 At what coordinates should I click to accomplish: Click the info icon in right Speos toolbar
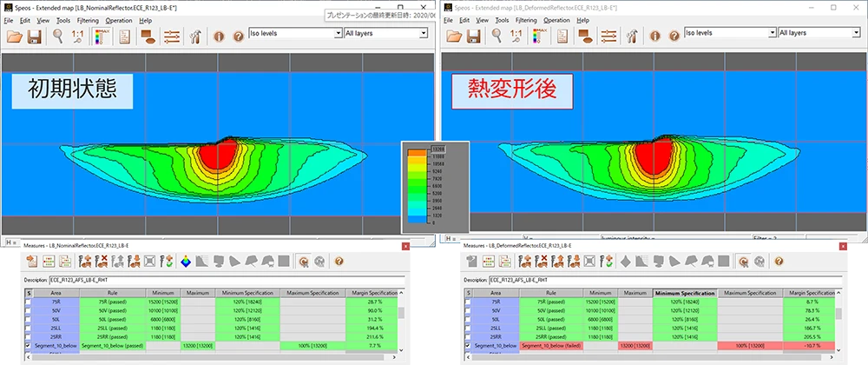pyautogui.click(x=653, y=36)
